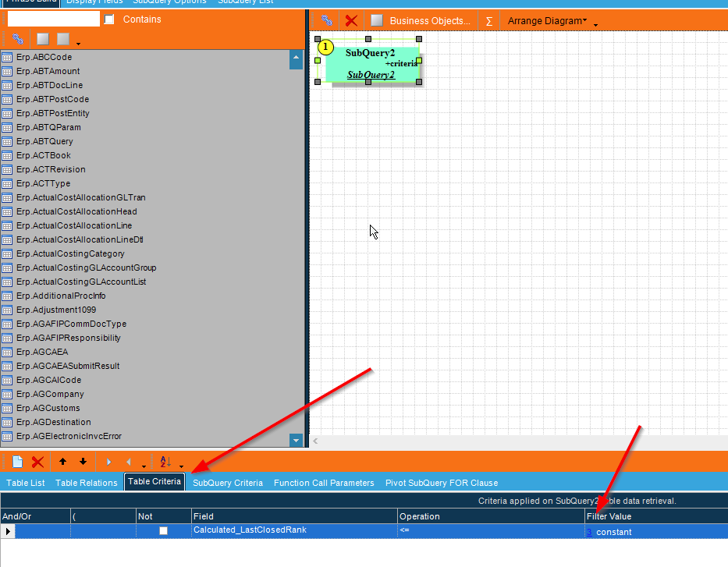728x567 pixels.
Task: Click the table search input field
Action: click(x=53, y=19)
